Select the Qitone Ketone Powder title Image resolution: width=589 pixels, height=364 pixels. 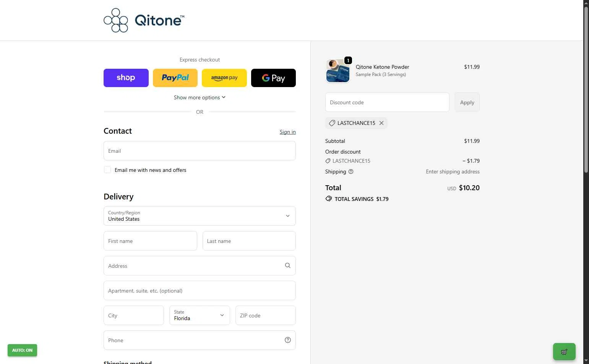pyautogui.click(x=382, y=67)
